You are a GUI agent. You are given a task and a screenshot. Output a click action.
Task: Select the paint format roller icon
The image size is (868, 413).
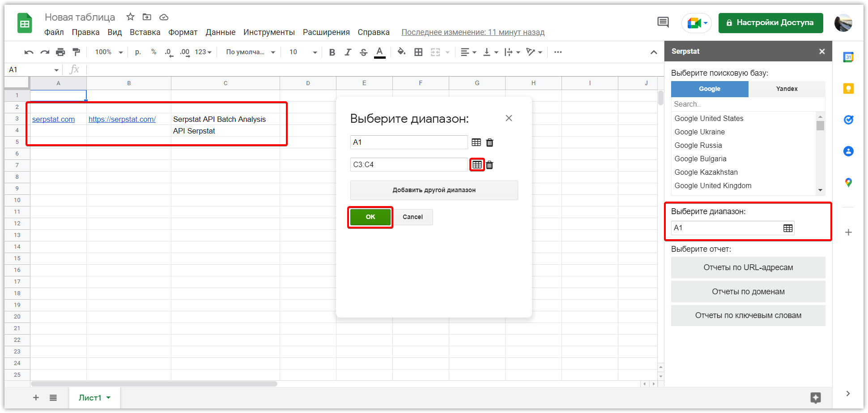tap(77, 52)
